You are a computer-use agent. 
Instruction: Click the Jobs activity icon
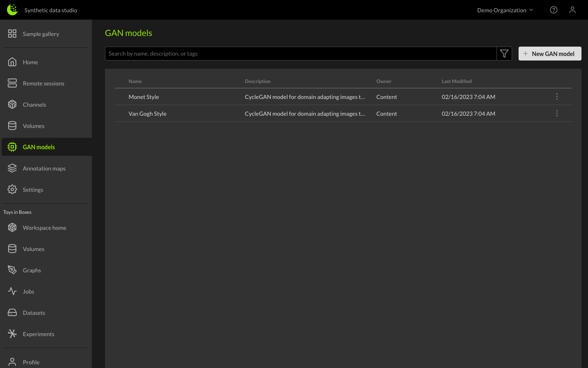pos(12,292)
